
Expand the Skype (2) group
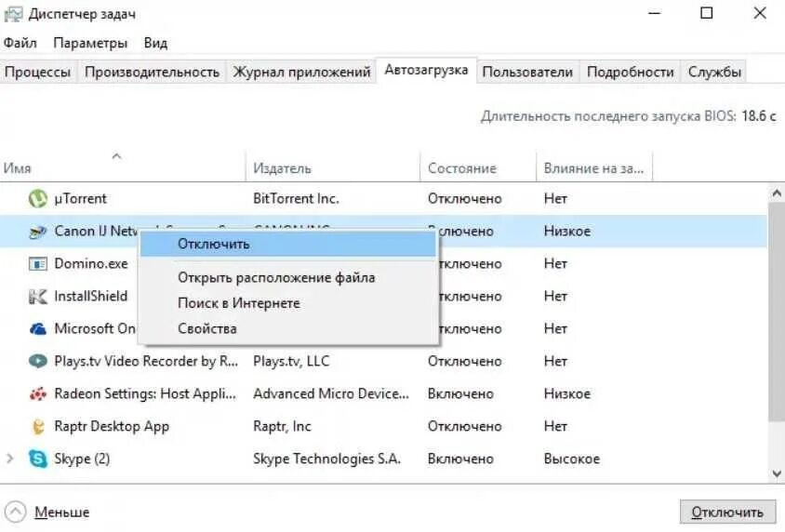(9, 459)
